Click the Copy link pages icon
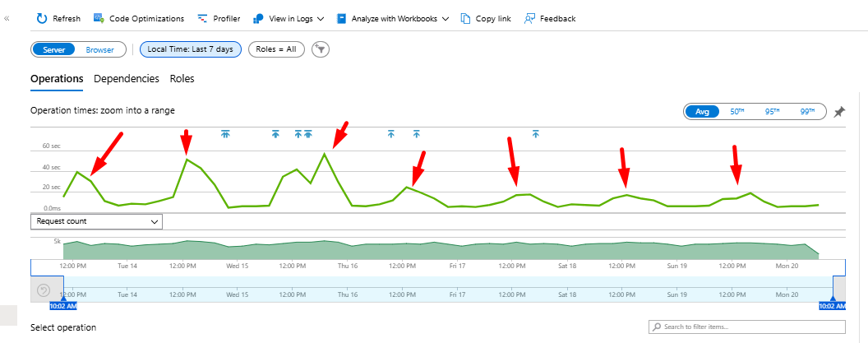868x343 pixels. [x=465, y=18]
